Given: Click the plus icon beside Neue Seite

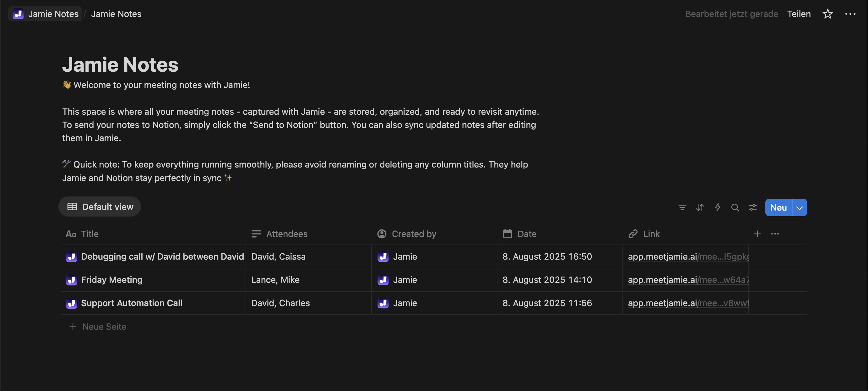Looking at the screenshot, I should 73,327.
